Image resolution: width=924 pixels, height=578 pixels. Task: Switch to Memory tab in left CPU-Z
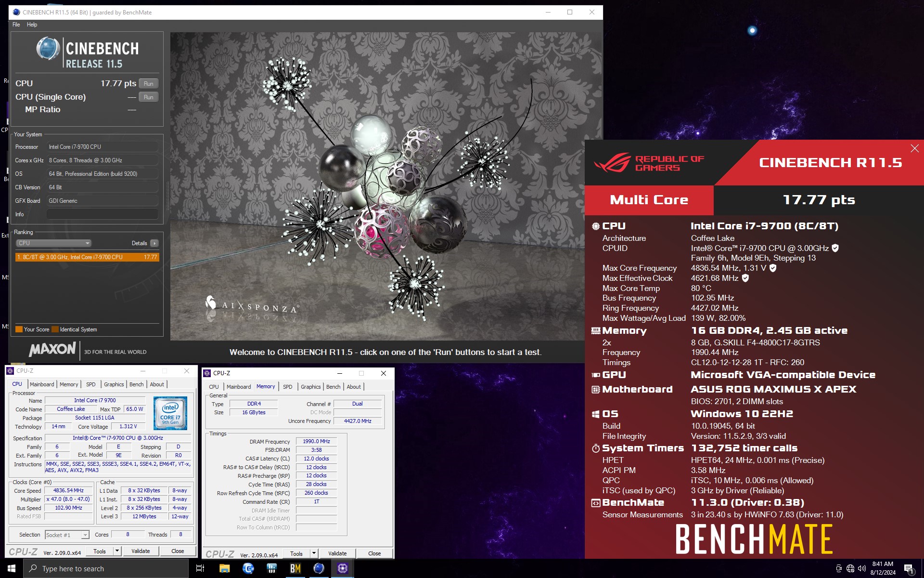(x=69, y=384)
